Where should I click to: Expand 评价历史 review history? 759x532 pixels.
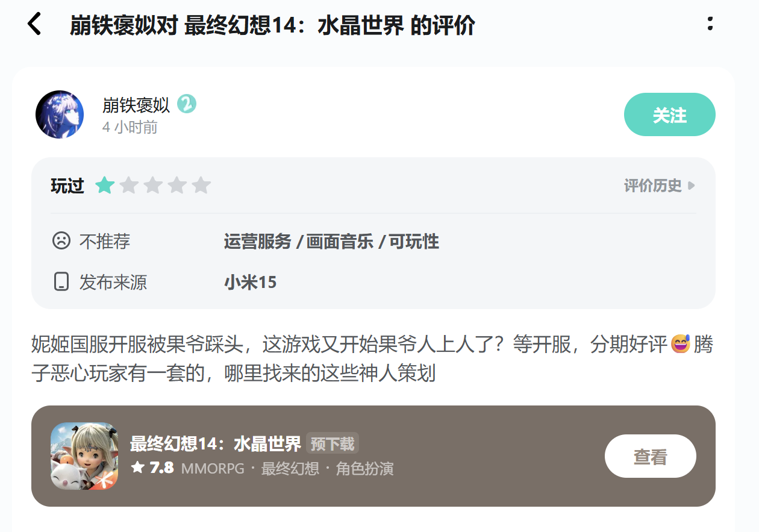660,186
